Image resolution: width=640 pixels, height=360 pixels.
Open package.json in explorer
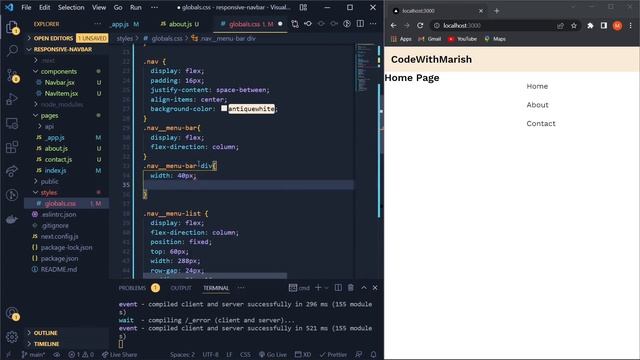(59, 258)
